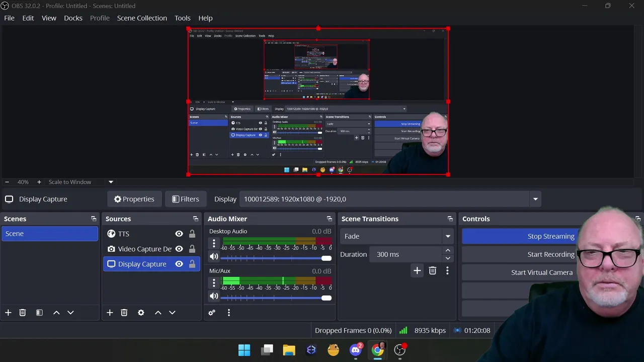Image resolution: width=644 pixels, height=362 pixels.
Task: Open the Scene Collection menu
Action: (x=142, y=18)
